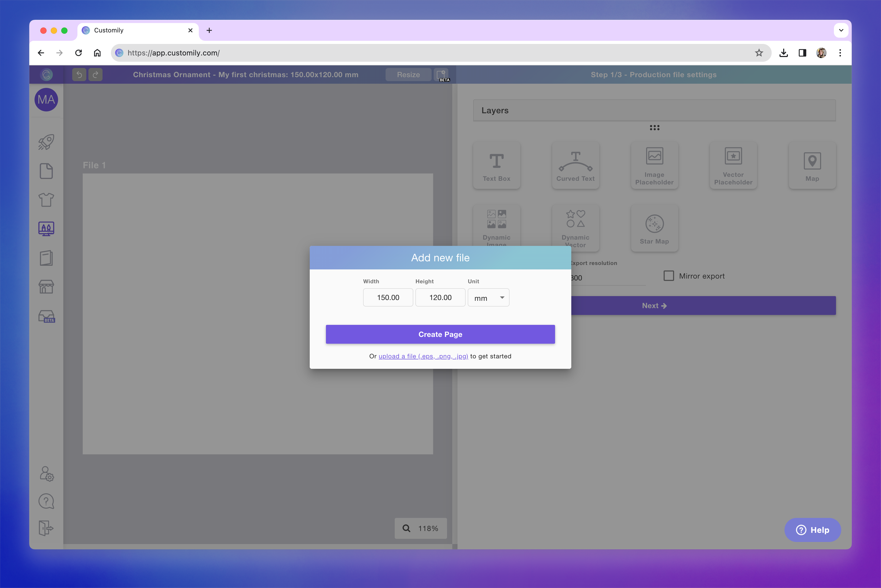Open account settings via the person-gear icon

click(x=46, y=474)
